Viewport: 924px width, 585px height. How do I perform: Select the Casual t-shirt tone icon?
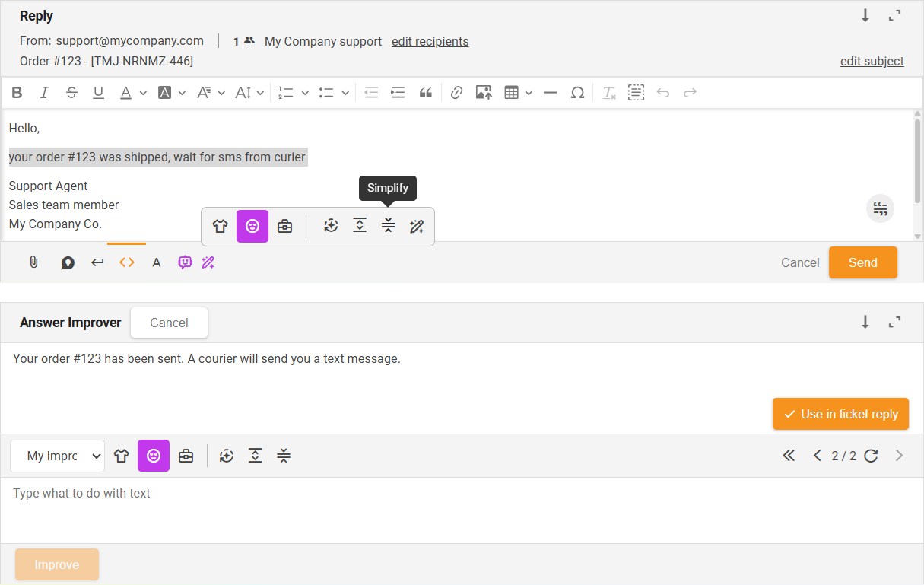click(220, 225)
